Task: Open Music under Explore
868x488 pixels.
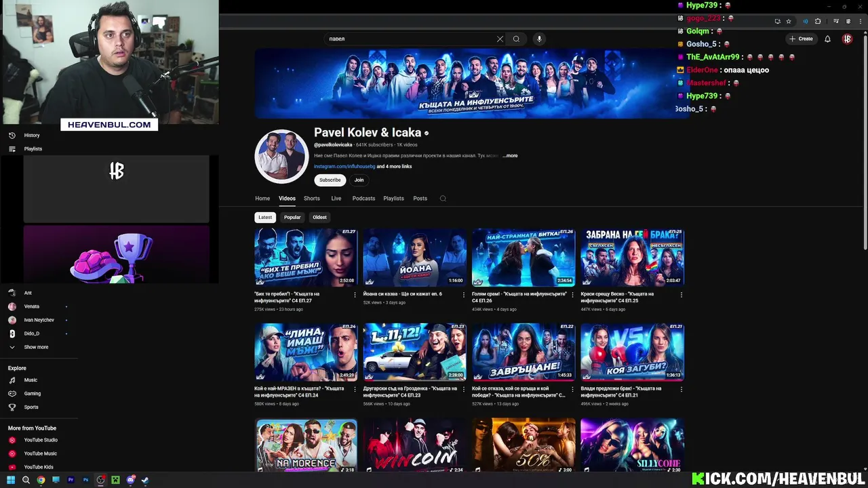Action: tap(22, 380)
